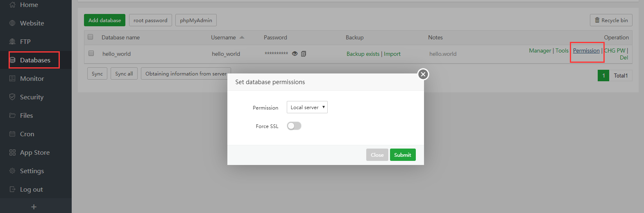Click the App Store grid icon

point(12,152)
